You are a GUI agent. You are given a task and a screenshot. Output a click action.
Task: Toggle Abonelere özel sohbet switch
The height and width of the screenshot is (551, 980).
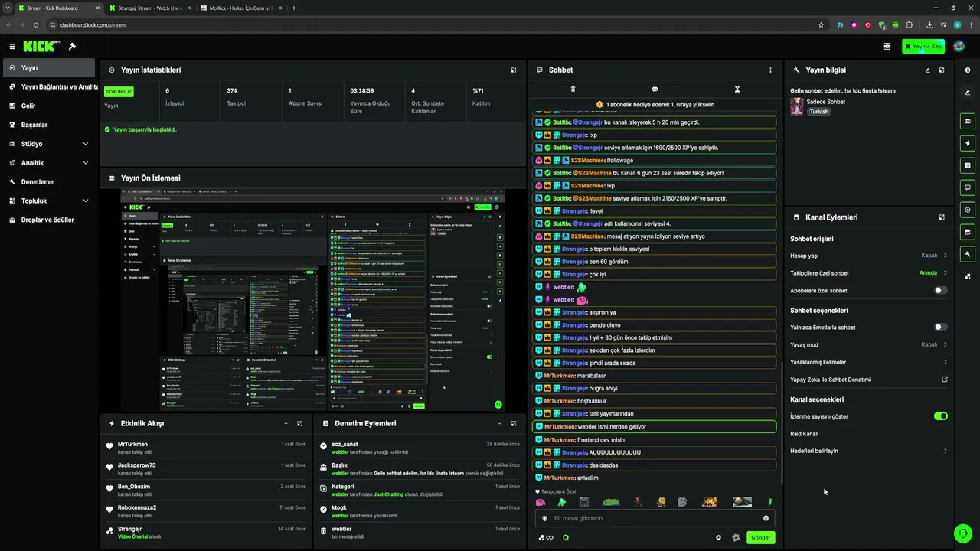[941, 291]
